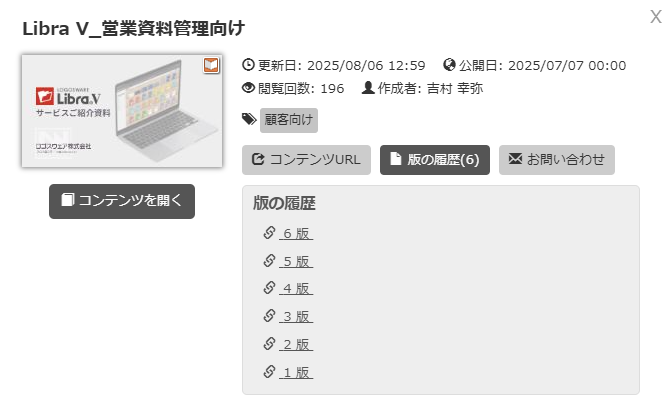Click the link icon beside 3 版

(x=269, y=316)
